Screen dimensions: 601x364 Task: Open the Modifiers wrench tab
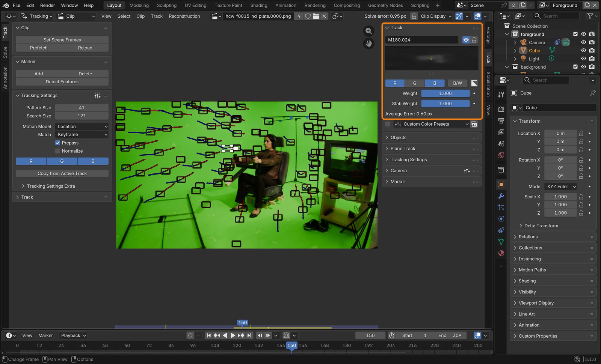click(501, 196)
